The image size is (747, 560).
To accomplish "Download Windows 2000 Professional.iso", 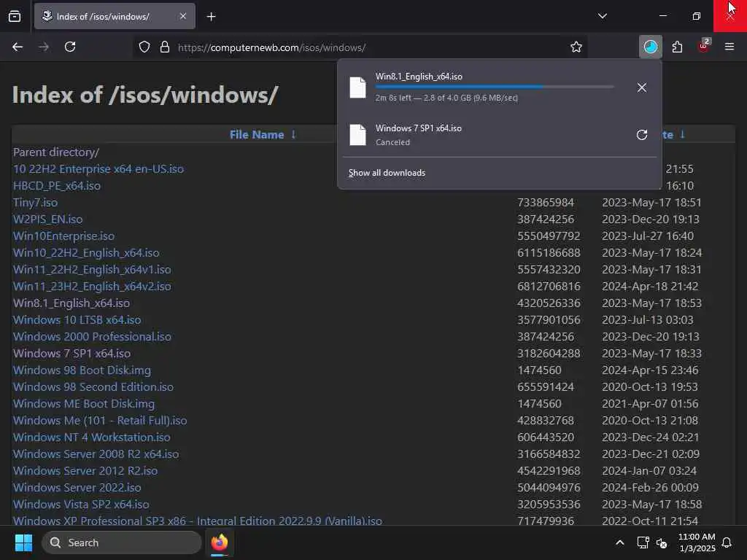I will tap(93, 337).
